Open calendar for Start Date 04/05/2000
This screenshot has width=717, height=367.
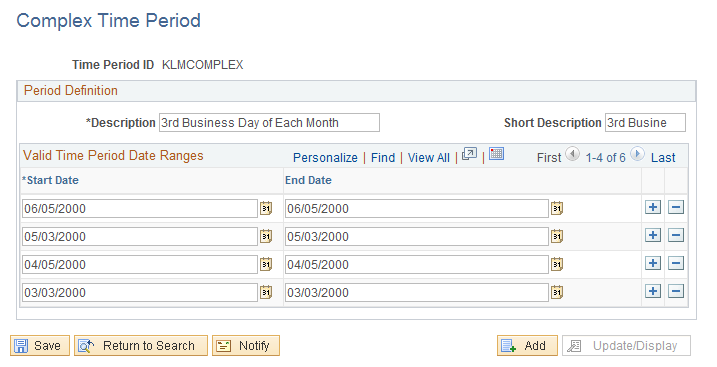tap(266, 264)
